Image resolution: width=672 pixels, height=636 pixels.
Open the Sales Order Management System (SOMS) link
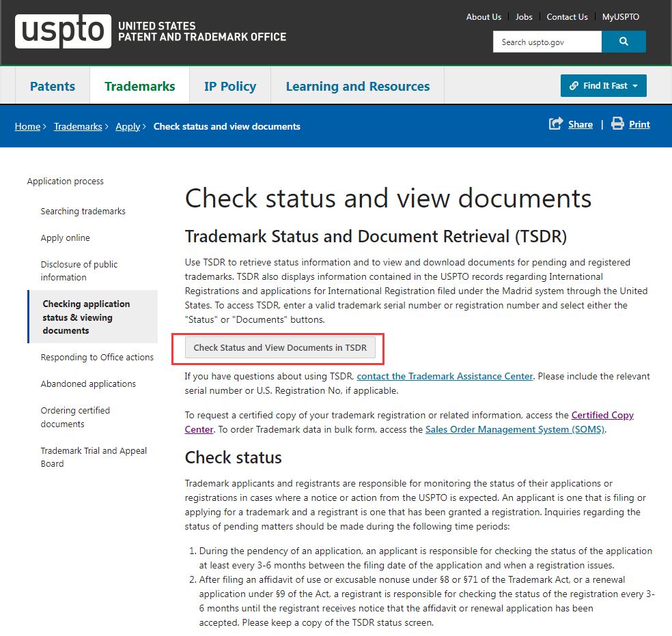click(x=515, y=429)
